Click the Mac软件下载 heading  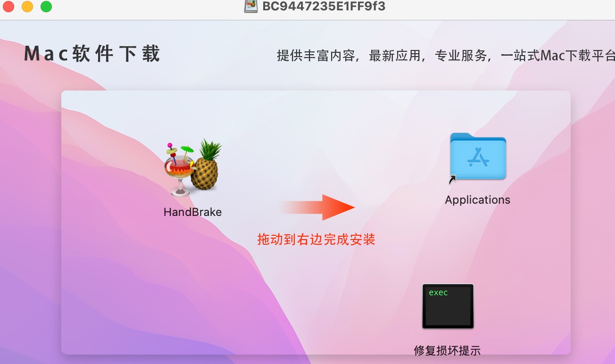click(92, 54)
